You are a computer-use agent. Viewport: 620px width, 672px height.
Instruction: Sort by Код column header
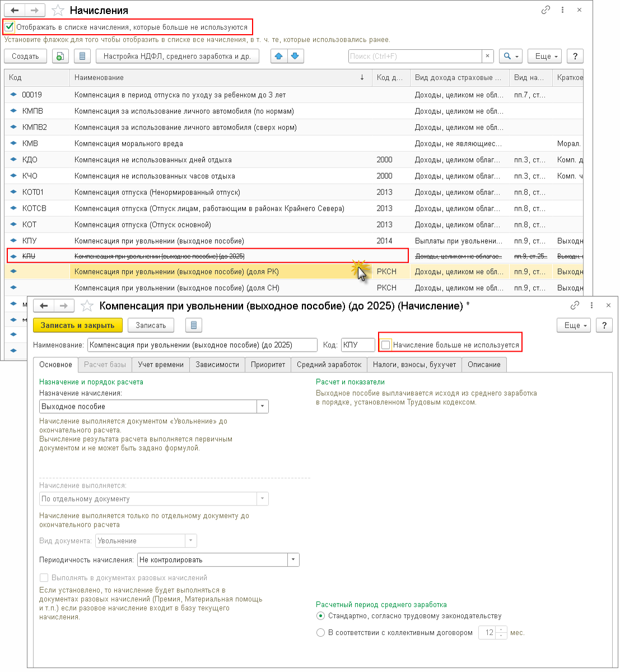[36, 77]
